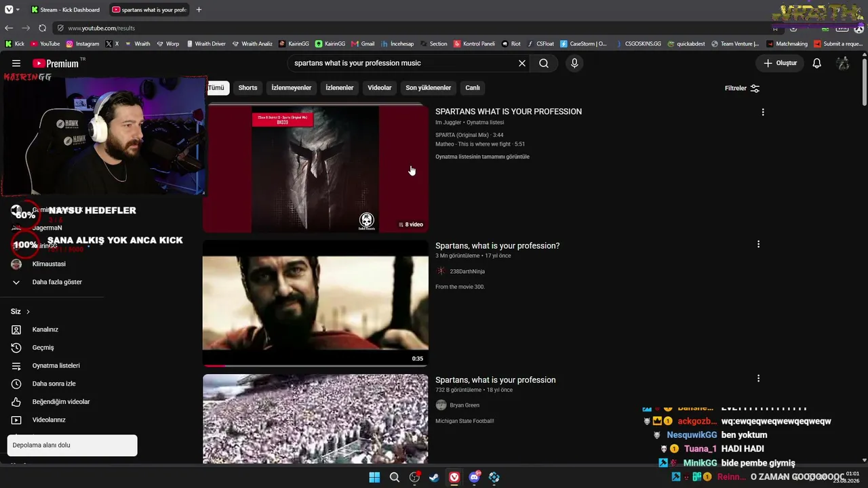
Task: Select the İzlenenler filter chip
Action: click(x=339, y=87)
